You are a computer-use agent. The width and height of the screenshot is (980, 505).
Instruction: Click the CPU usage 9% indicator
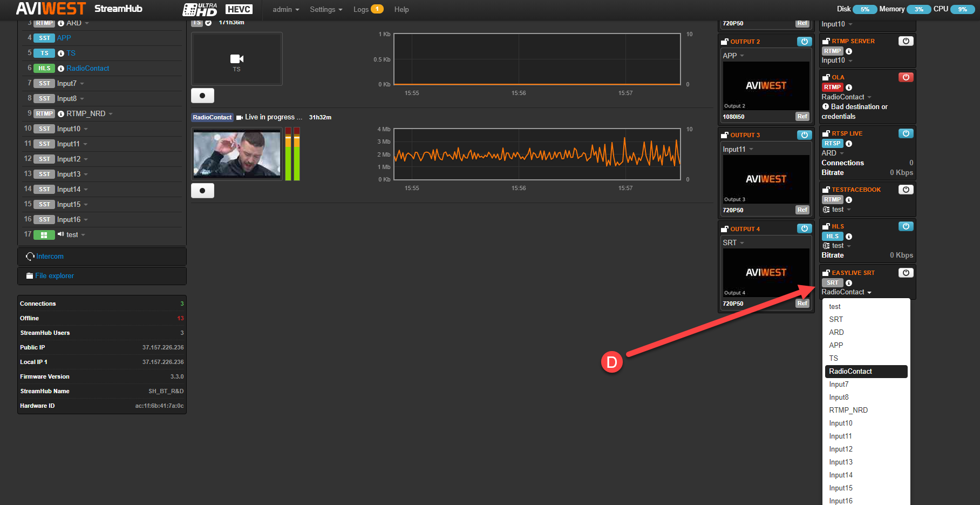tap(962, 9)
